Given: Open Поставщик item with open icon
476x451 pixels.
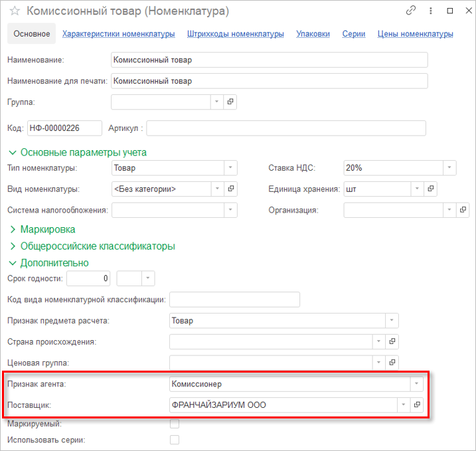Looking at the screenshot, I should coord(417,404).
